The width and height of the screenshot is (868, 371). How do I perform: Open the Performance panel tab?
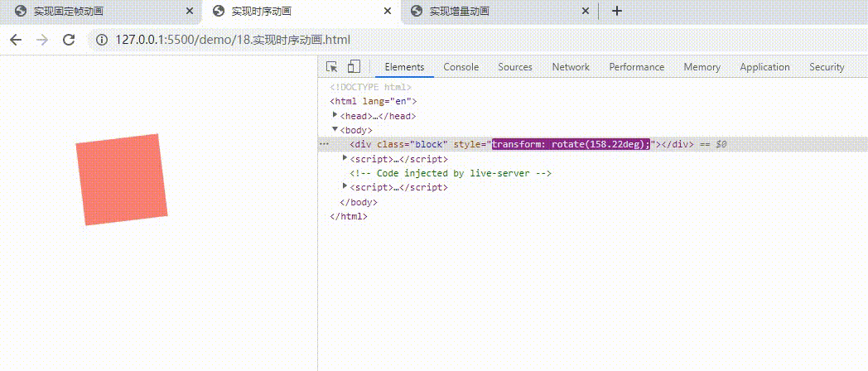tap(637, 67)
